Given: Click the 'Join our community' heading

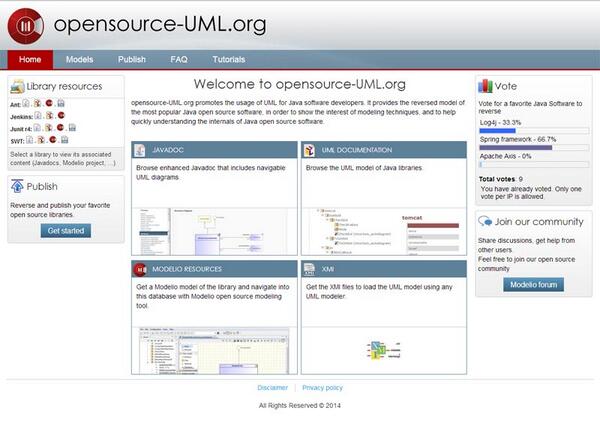Looking at the screenshot, I should [539, 222].
